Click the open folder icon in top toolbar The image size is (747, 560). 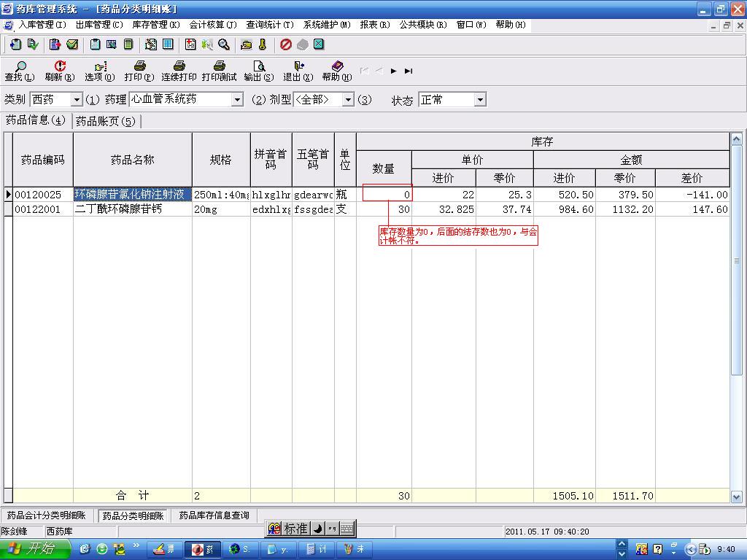247,44
